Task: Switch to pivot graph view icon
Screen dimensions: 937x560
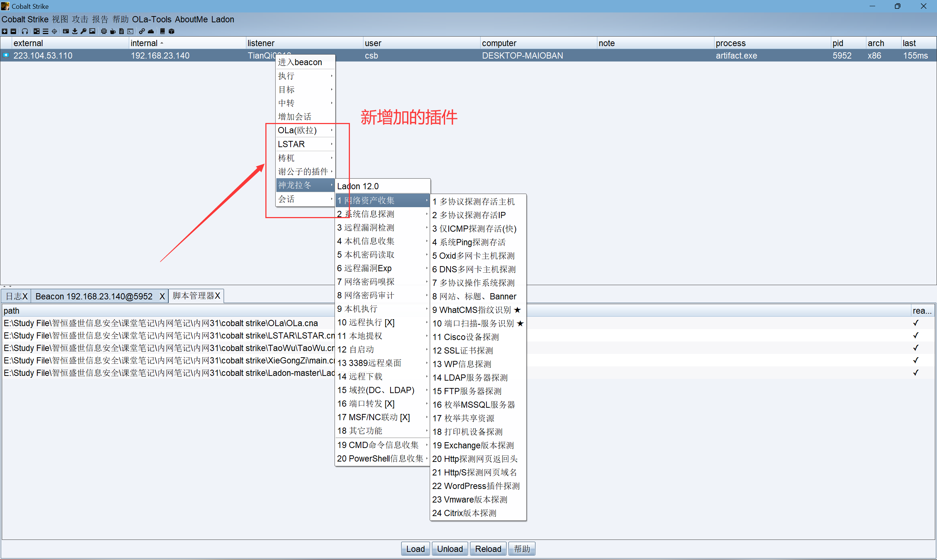Action: point(37,31)
